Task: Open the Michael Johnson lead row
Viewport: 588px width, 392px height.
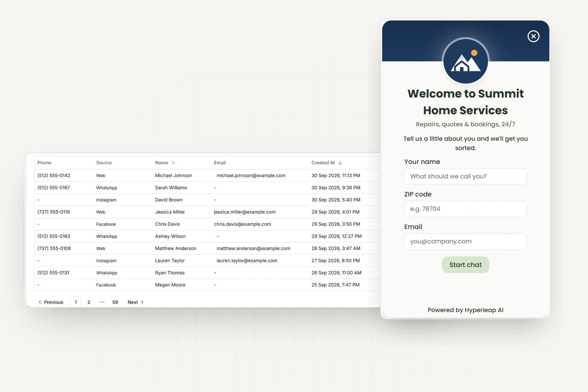Action: [x=207, y=176]
